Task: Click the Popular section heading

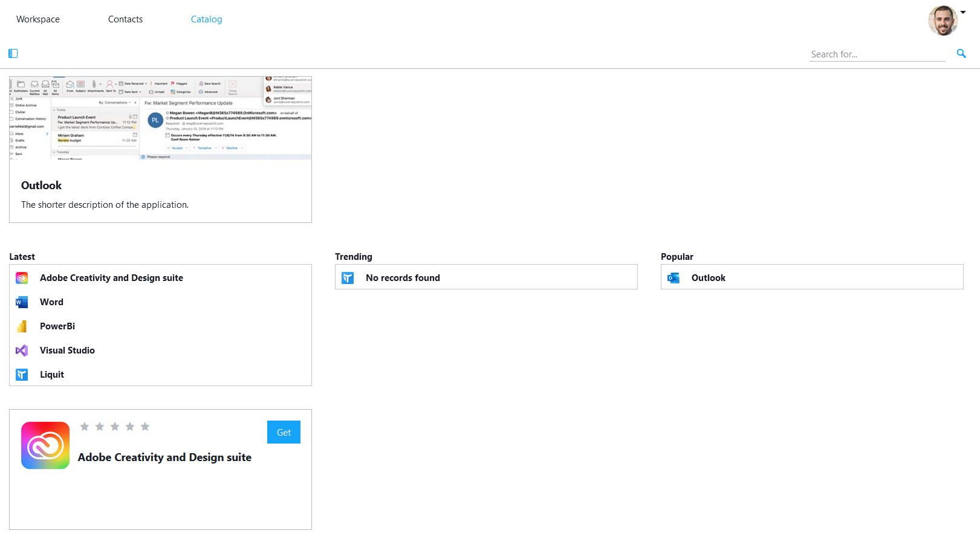Action: [677, 257]
